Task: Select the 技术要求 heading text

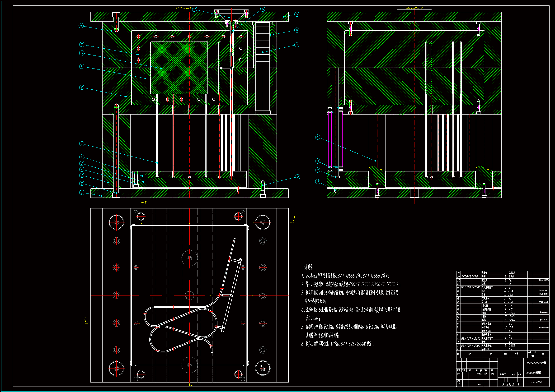Action: coord(307,267)
